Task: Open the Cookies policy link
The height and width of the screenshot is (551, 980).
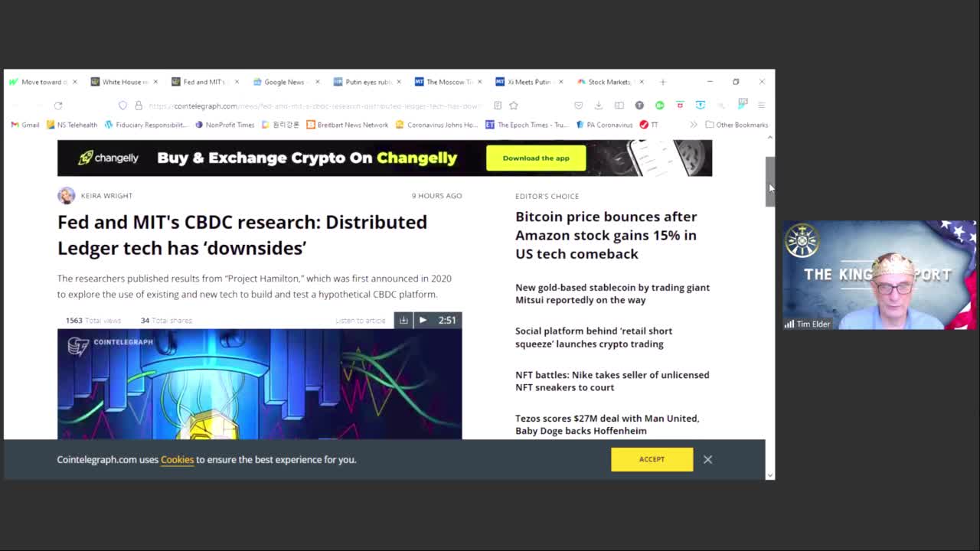Action: click(x=177, y=459)
